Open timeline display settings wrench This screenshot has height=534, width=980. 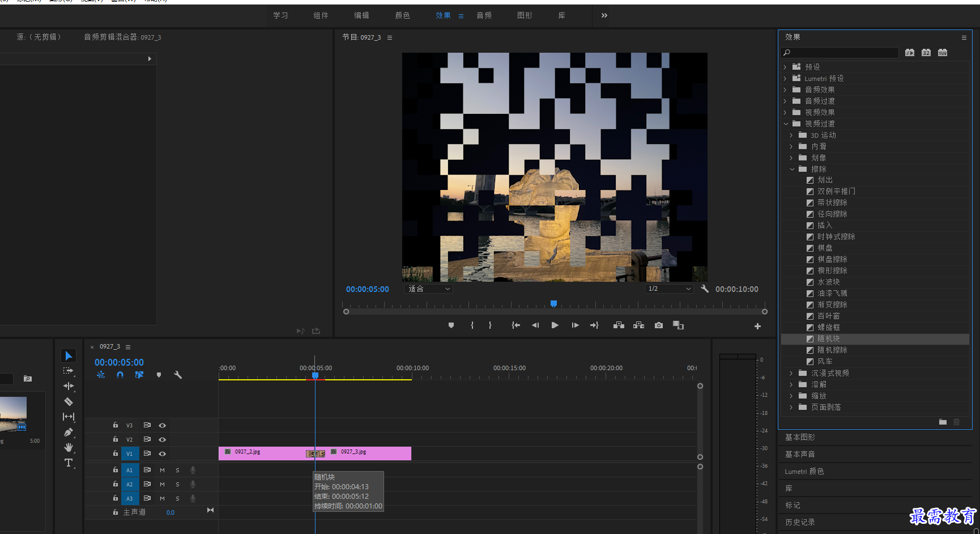coord(178,375)
